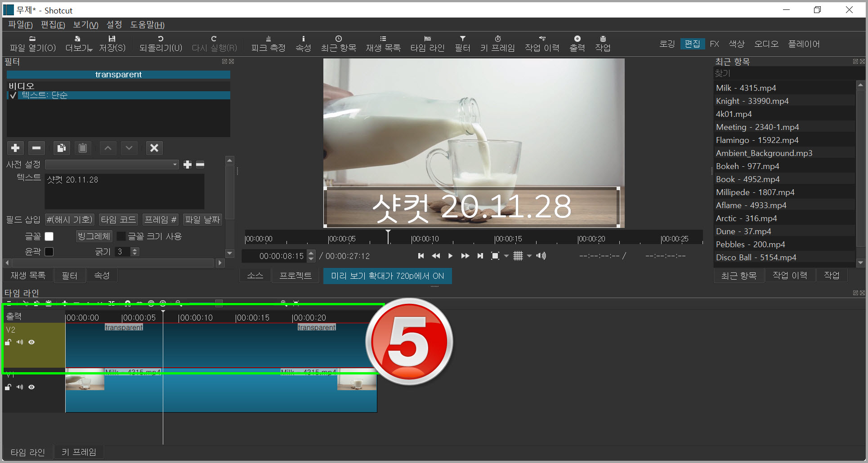Viewport: 868px width, 463px height.
Task: Add a filter with the plus button
Action: (x=15, y=148)
